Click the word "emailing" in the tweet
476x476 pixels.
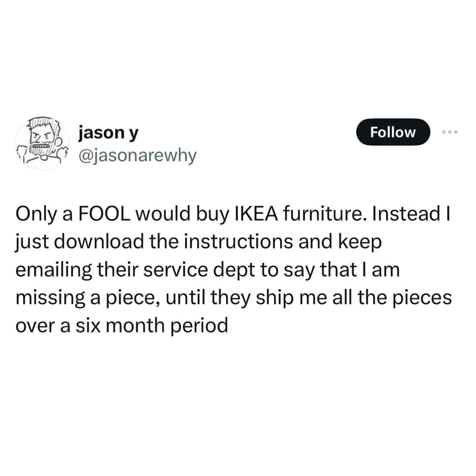[x=54, y=269]
